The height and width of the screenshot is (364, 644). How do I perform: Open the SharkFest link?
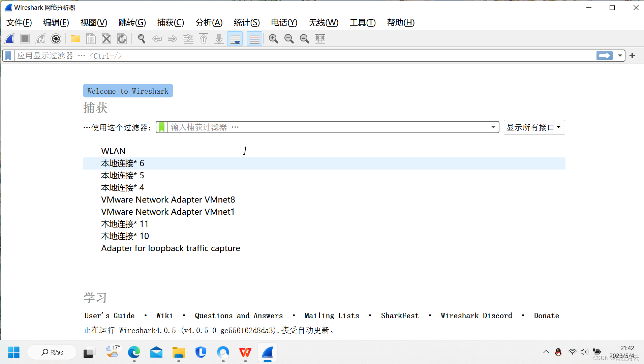click(400, 315)
